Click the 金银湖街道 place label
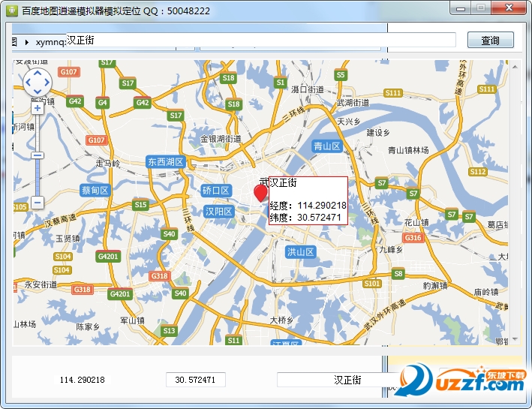Viewport: 532px width, 409px height. tap(221, 139)
